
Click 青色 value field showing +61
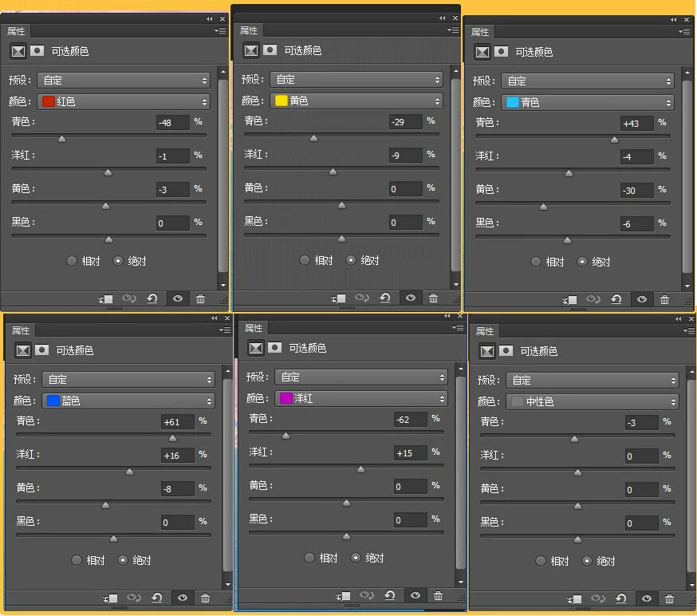tap(178, 422)
